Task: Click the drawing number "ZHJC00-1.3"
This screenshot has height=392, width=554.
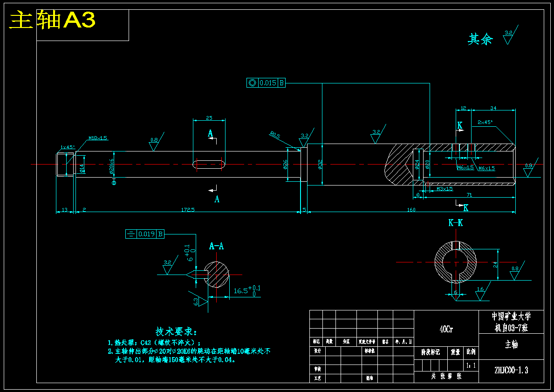Action: point(511,370)
